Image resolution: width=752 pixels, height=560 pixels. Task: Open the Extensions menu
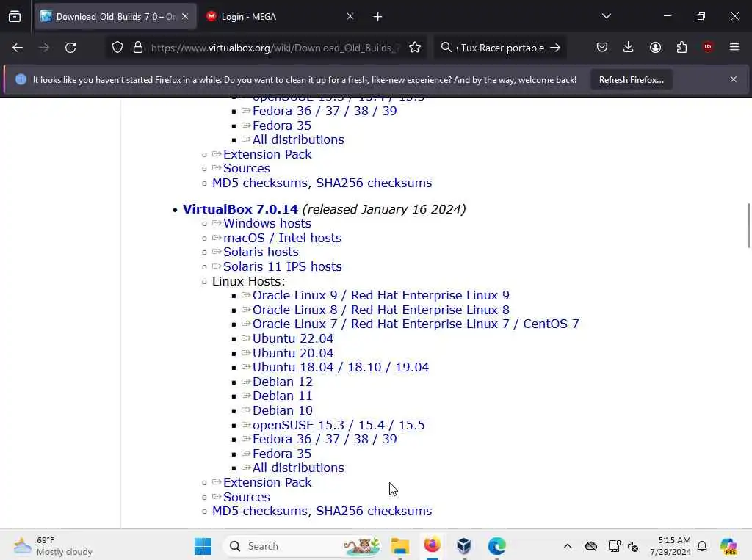tap(681, 48)
